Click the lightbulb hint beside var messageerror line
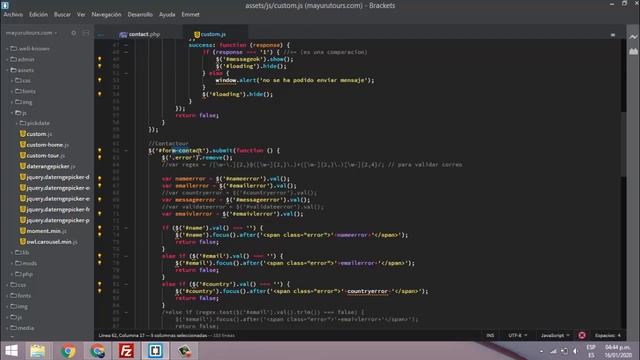 [100, 200]
